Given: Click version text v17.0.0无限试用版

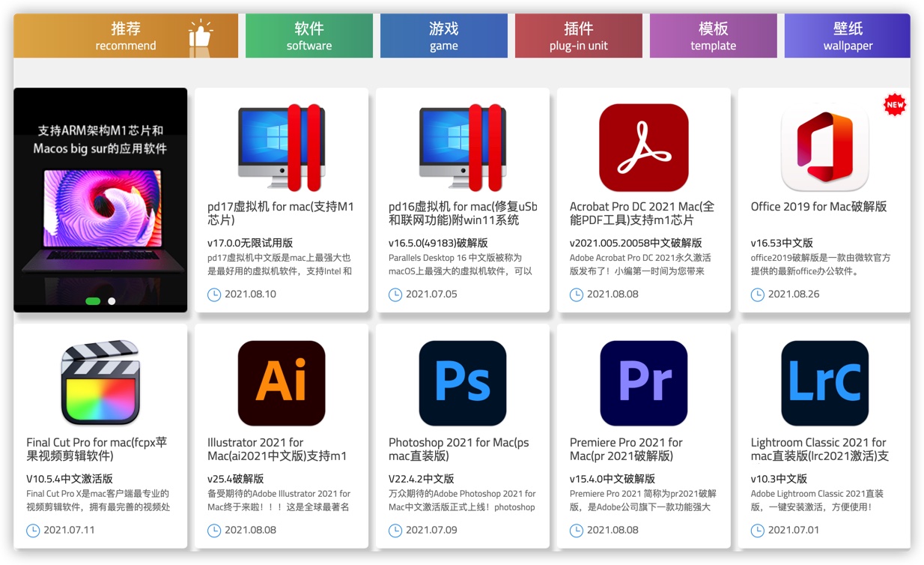Looking at the screenshot, I should tap(250, 243).
